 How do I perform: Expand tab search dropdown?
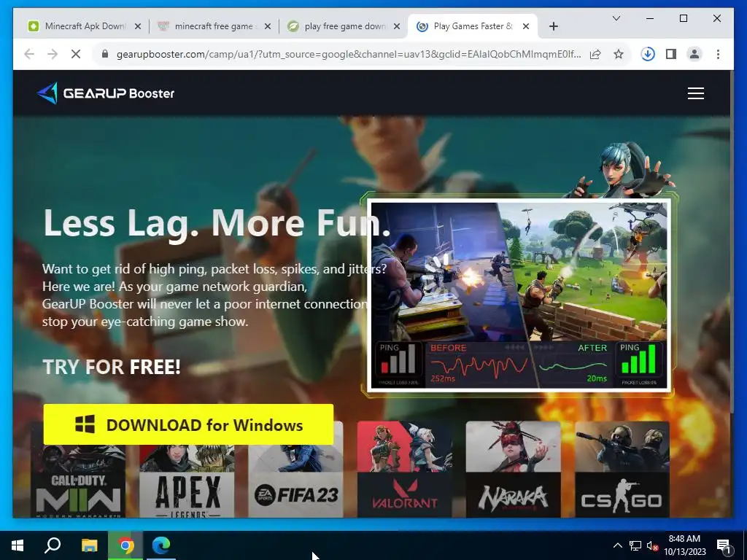pos(616,18)
